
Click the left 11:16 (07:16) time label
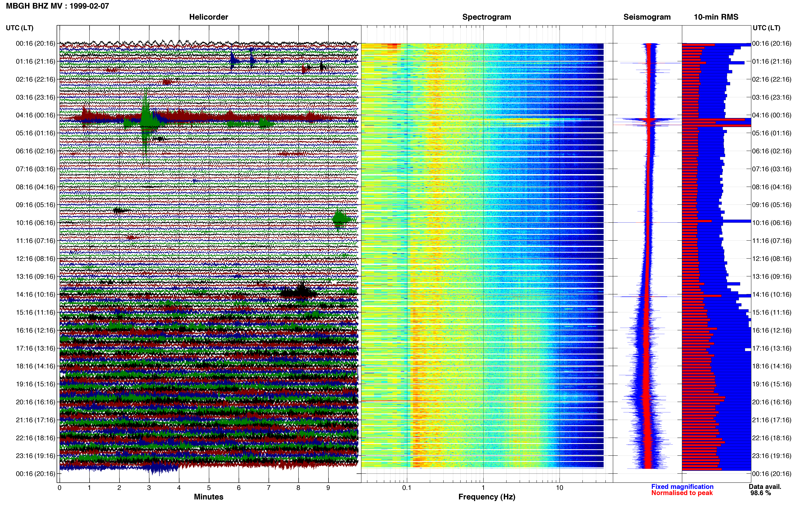(x=36, y=240)
